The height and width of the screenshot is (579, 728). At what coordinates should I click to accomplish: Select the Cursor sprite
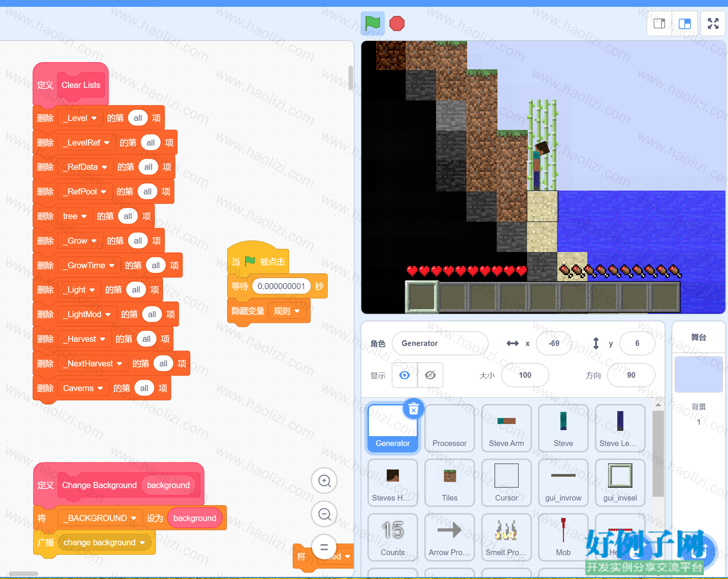click(x=507, y=483)
